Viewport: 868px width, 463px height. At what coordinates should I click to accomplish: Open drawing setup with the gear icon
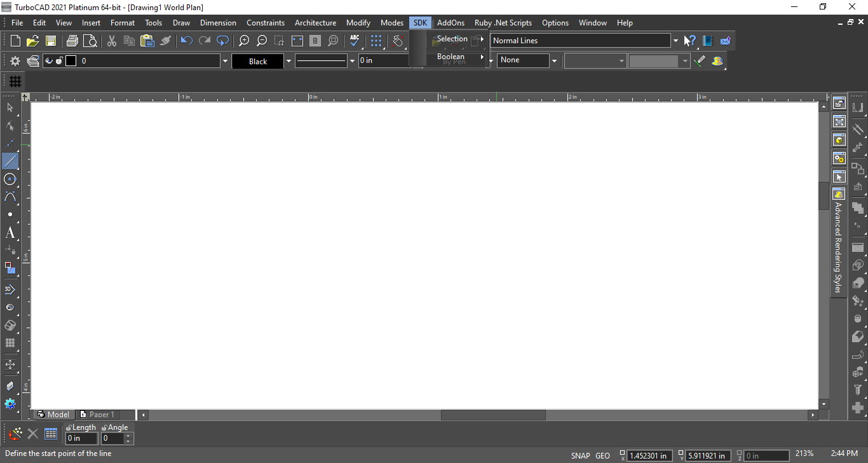coord(15,61)
